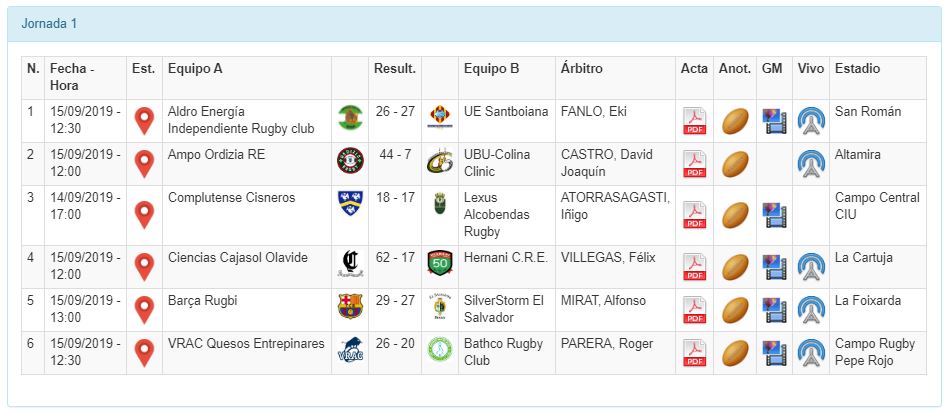This screenshot has width=948, height=414.
Task: Click the Equipo A column header
Action: point(195,69)
